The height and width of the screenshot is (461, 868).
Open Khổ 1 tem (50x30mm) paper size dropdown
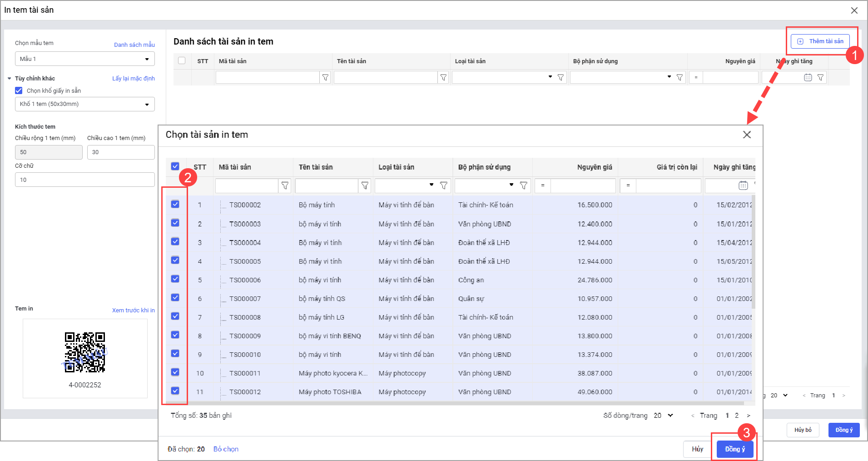(84, 104)
